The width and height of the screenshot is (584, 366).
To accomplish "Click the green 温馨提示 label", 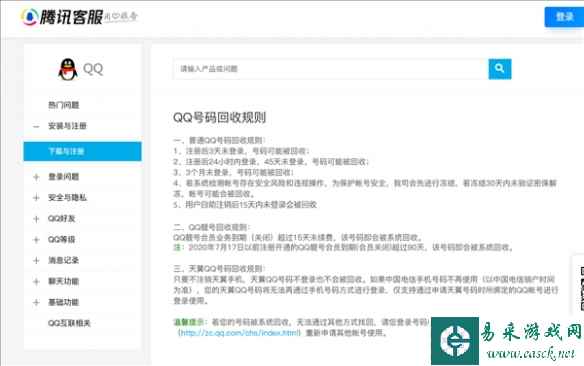I will pos(189,322).
